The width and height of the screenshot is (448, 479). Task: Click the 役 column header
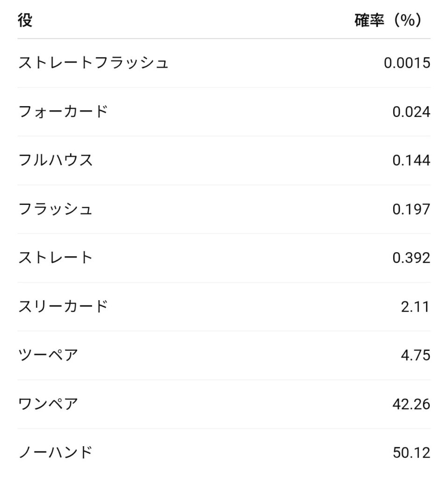[x=25, y=21]
